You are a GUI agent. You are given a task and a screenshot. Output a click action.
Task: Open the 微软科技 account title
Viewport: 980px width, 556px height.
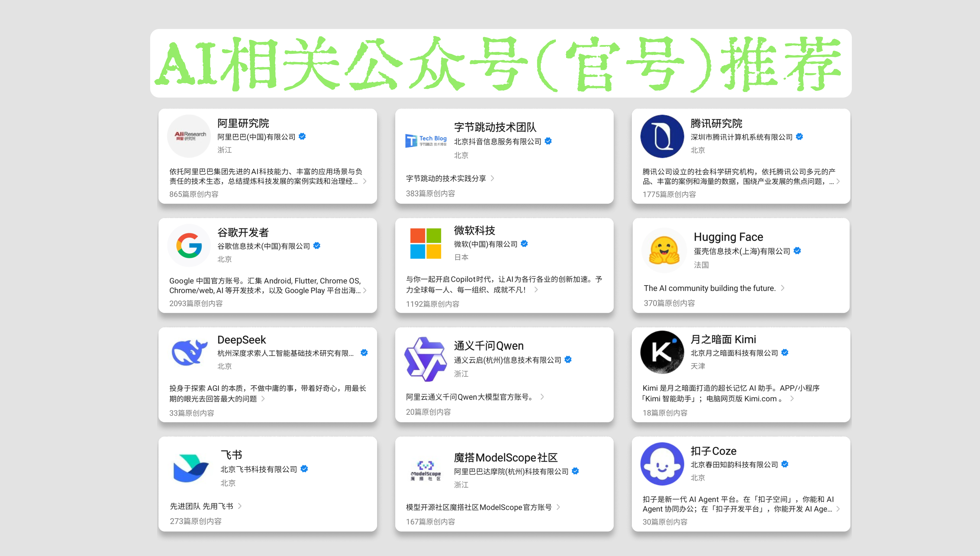pos(475,230)
